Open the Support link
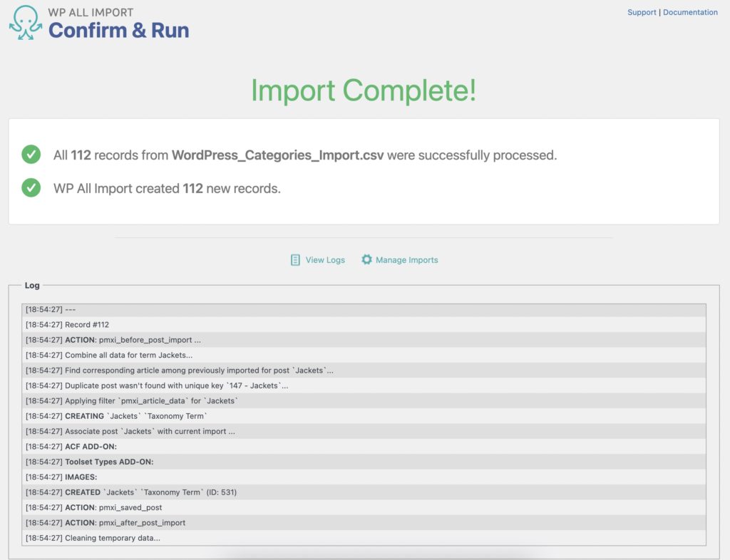The width and height of the screenshot is (730, 560). pos(641,12)
